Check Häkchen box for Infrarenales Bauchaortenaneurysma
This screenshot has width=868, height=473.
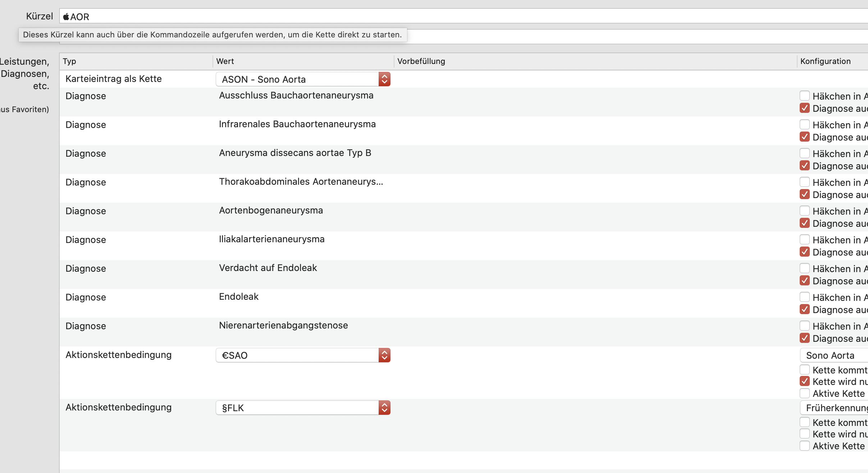click(805, 125)
